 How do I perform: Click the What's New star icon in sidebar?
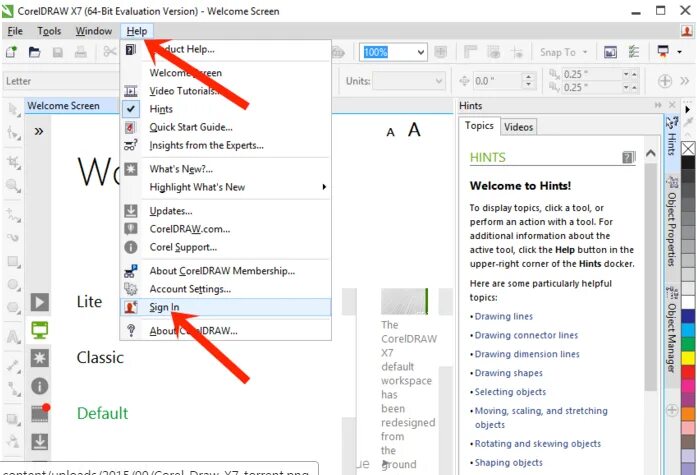coord(40,358)
